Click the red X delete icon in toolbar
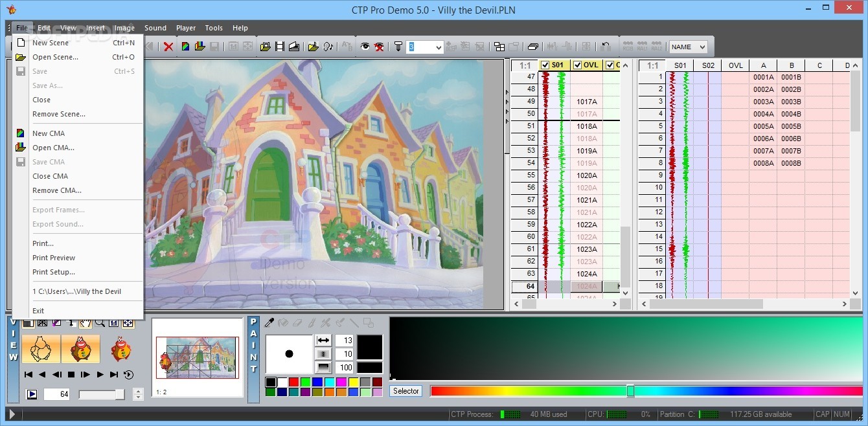 click(168, 47)
